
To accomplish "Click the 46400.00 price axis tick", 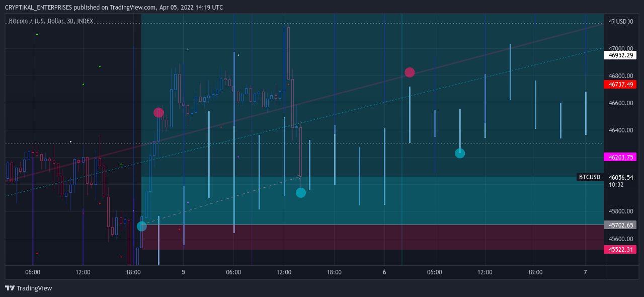I will (x=621, y=130).
